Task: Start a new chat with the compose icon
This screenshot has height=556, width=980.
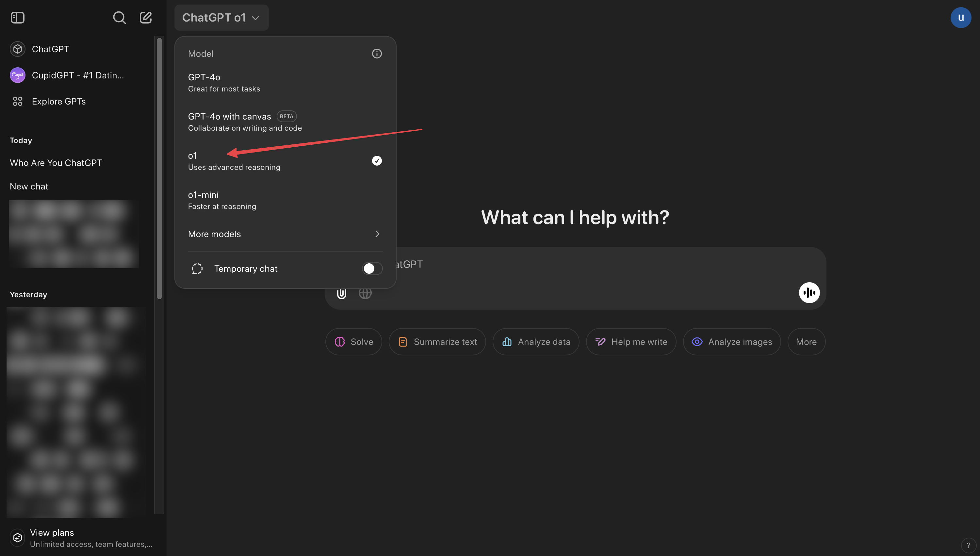Action: [145, 18]
